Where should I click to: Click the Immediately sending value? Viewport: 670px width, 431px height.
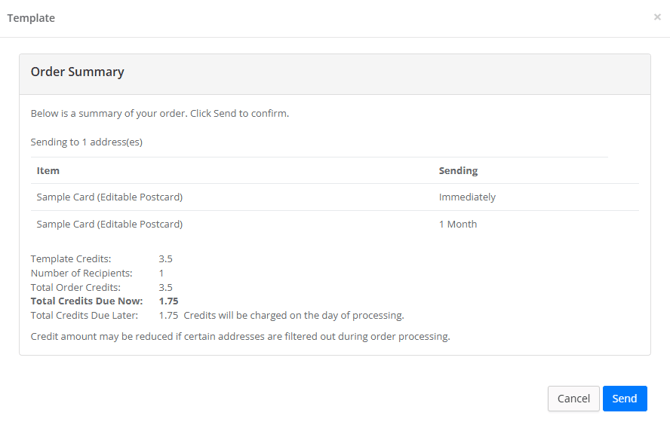(x=467, y=197)
